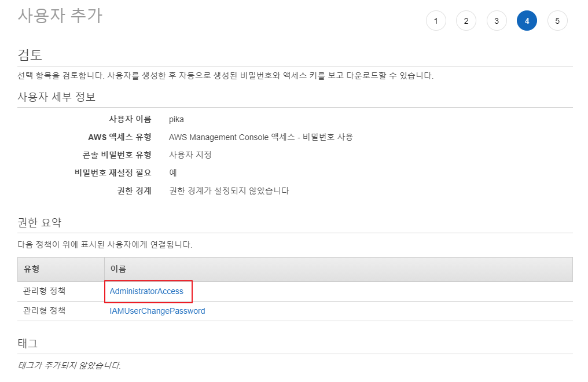Click the 유형 column header
Viewport: 588px width, 382px height.
click(31, 269)
